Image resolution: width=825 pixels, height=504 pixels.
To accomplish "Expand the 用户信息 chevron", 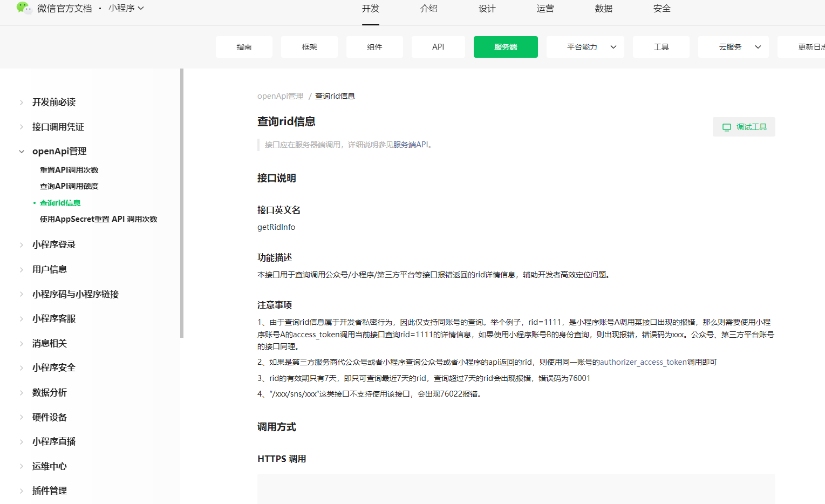I will pyautogui.click(x=21, y=270).
